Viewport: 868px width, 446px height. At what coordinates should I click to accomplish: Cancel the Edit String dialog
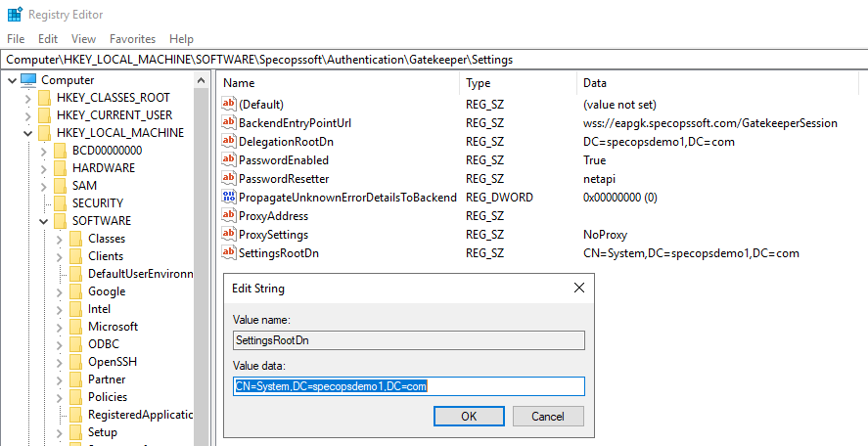pos(548,416)
